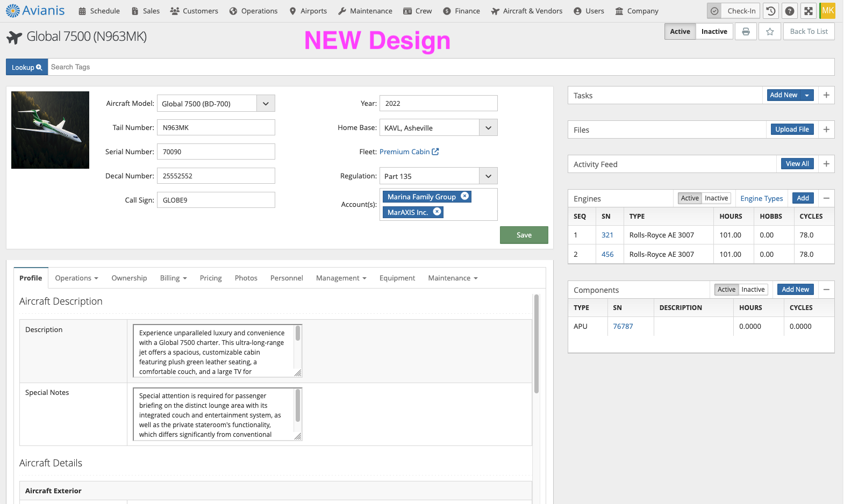
Task: Set aircraft status to Active
Action: 680,32
